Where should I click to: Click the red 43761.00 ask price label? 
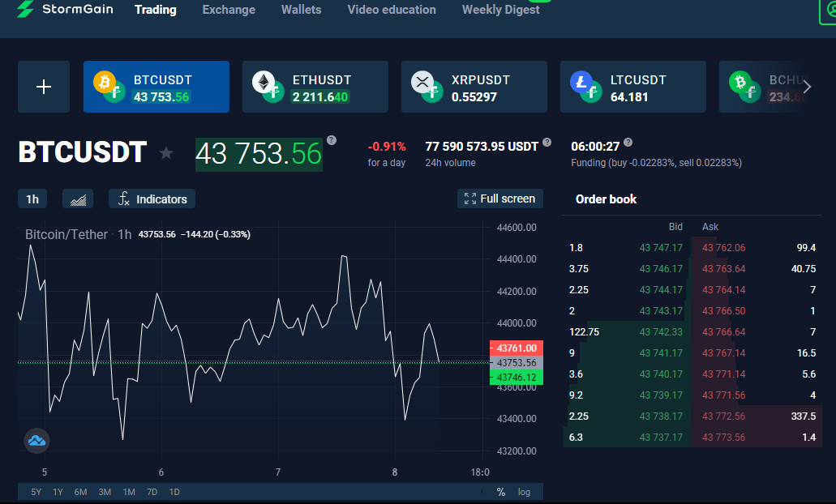click(x=516, y=348)
